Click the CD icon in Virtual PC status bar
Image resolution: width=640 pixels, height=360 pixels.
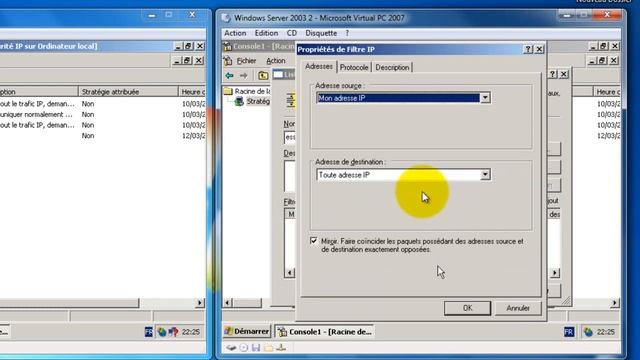(244, 348)
